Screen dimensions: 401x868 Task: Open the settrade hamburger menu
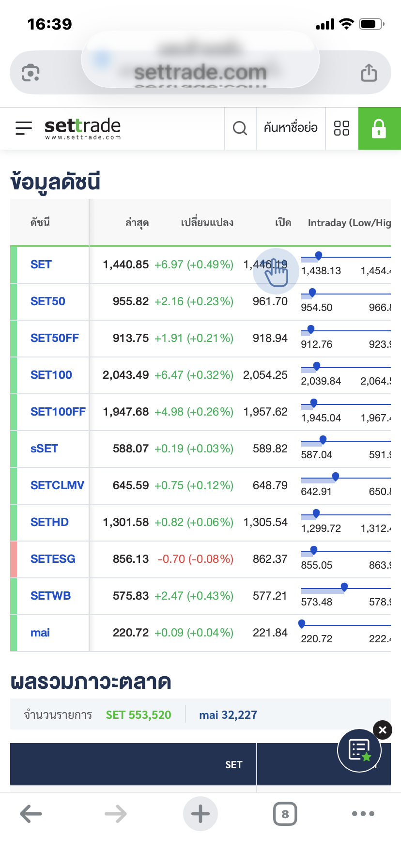click(24, 128)
